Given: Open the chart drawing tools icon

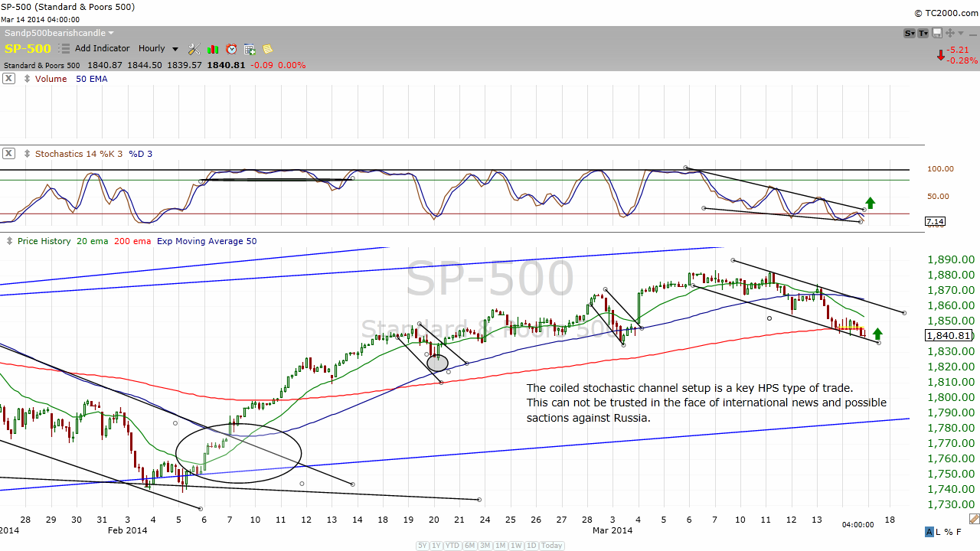Looking at the screenshot, I should tap(194, 49).
